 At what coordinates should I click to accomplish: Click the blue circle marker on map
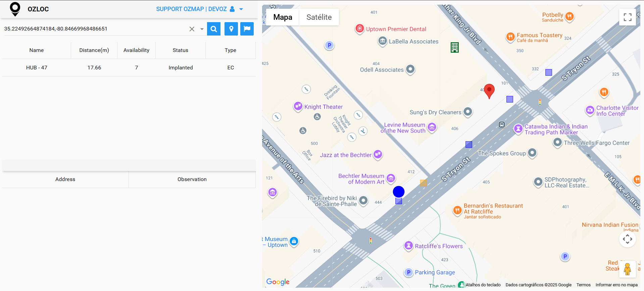point(399,192)
